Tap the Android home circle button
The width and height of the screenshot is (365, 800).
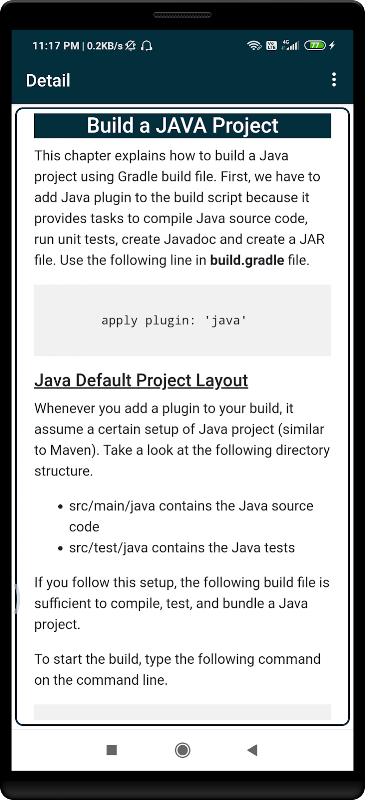click(182, 749)
